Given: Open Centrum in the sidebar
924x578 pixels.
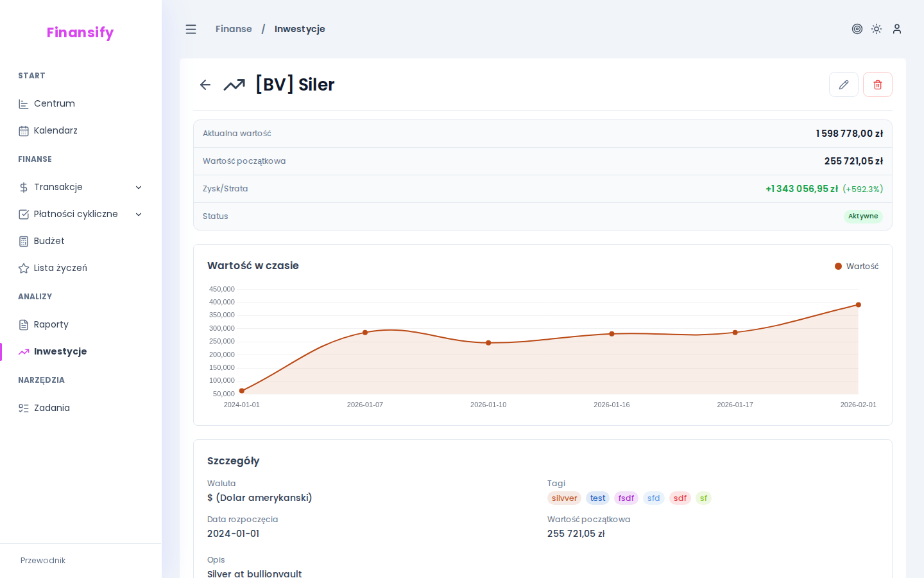Looking at the screenshot, I should [55, 103].
